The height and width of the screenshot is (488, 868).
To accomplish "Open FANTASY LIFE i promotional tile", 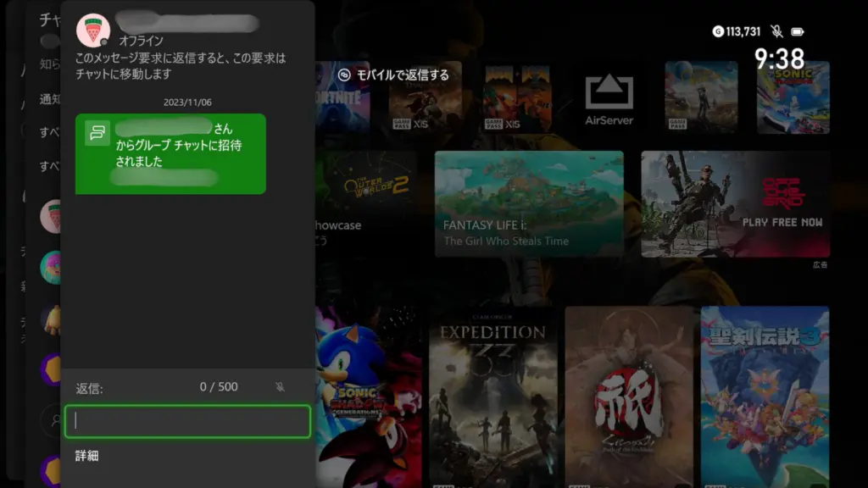I will [529, 204].
